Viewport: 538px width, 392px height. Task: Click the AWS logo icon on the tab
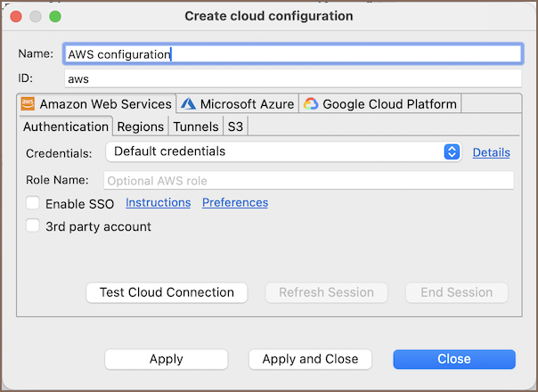28,104
